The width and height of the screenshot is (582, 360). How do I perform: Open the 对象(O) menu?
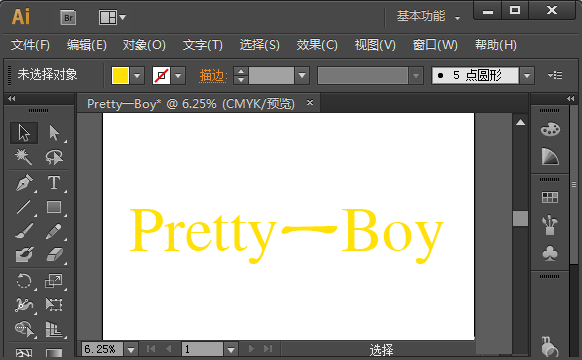pos(144,45)
